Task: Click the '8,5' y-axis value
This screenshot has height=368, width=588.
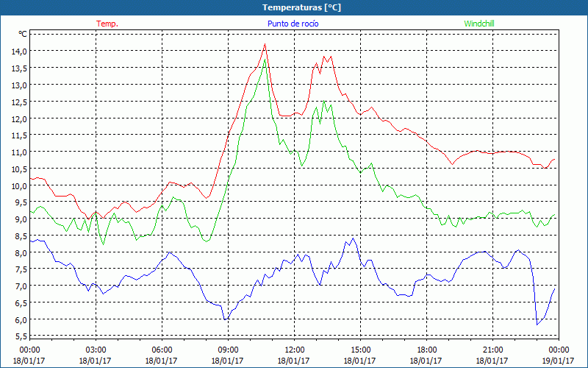Action: [21, 236]
